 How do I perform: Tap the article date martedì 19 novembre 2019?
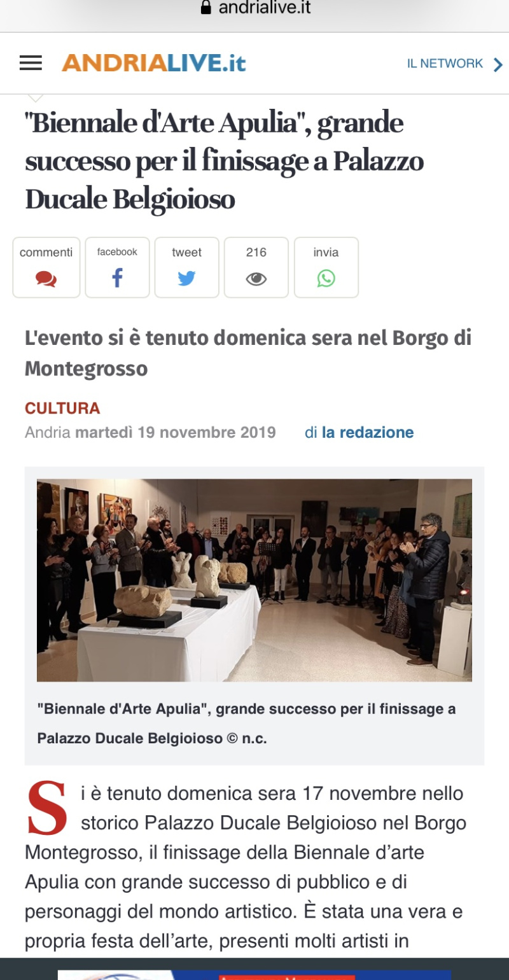click(x=176, y=433)
